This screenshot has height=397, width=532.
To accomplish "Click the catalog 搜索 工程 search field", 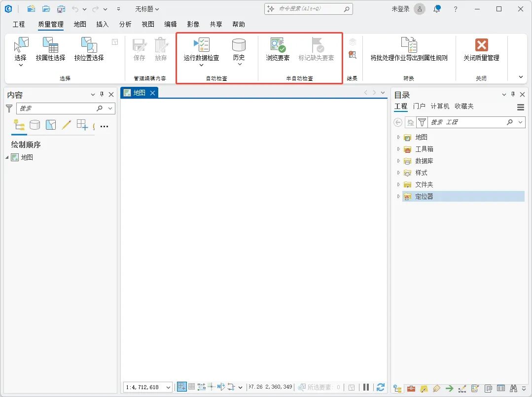I will click(x=476, y=122).
